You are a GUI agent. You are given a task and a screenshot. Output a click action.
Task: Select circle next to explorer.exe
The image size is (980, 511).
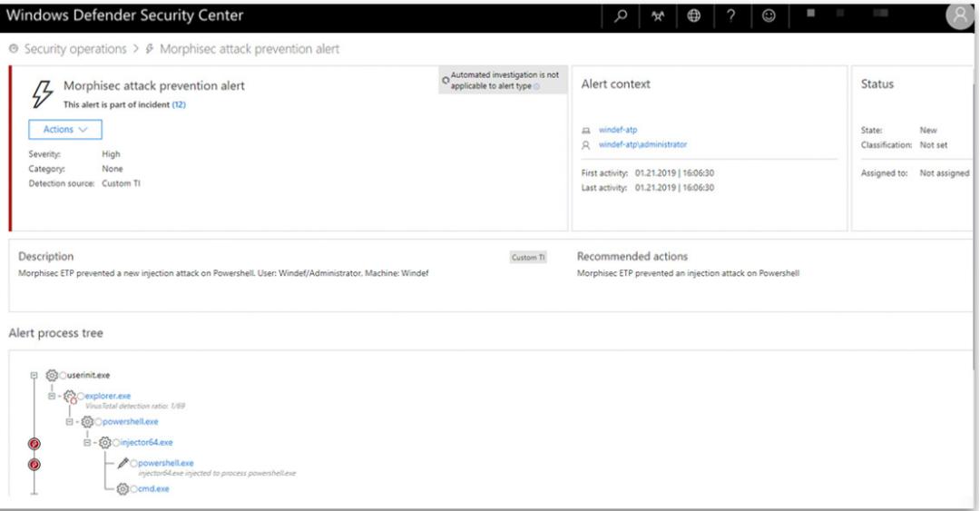(x=81, y=397)
